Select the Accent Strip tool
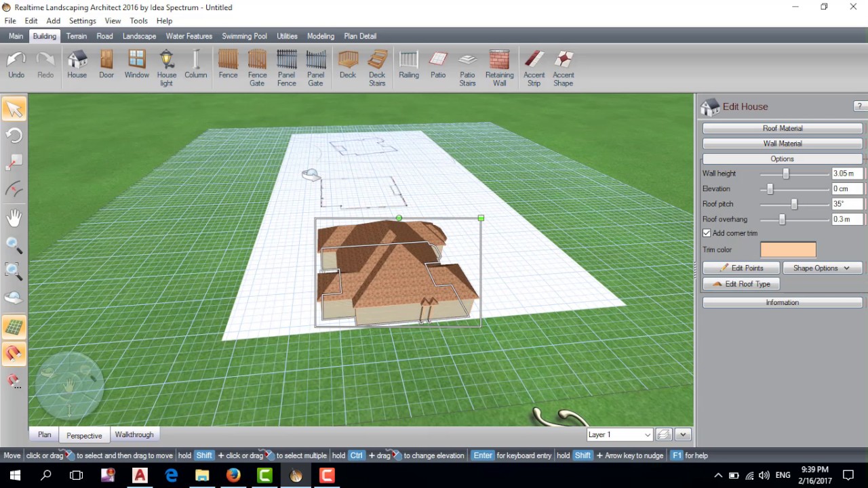The image size is (868, 488). 534,68
